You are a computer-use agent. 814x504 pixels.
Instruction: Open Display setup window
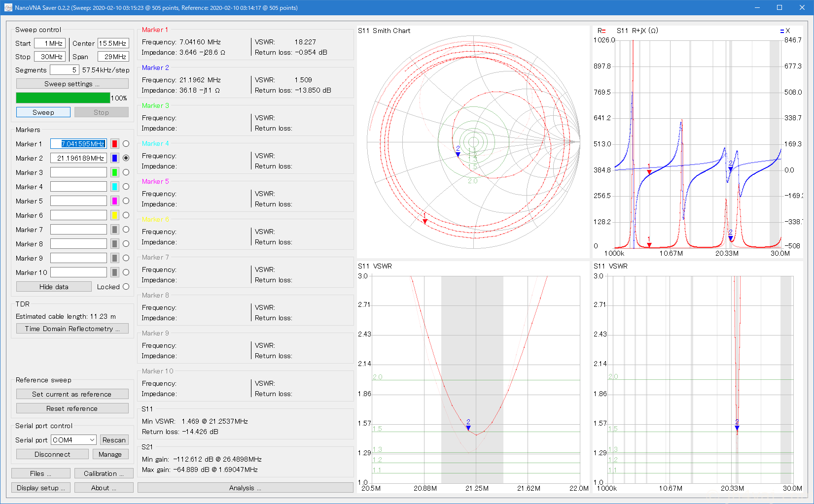[41, 488]
